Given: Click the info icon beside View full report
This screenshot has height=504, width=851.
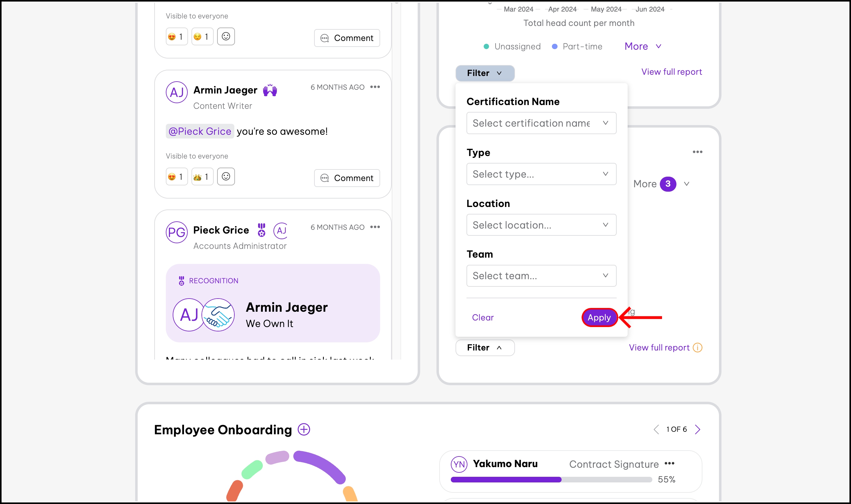Looking at the screenshot, I should coord(697,347).
